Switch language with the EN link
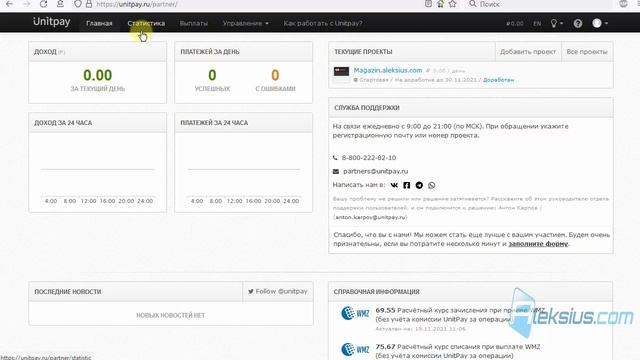The image size is (640, 360). (x=537, y=24)
